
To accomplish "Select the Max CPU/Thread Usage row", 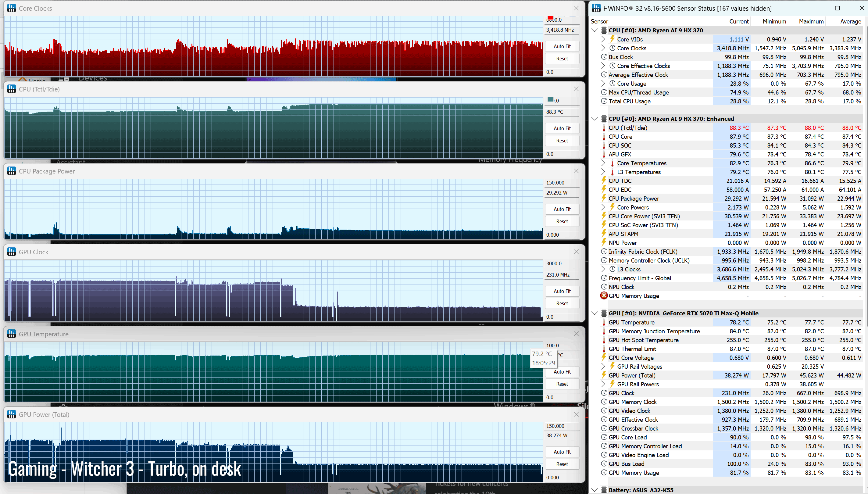I will coord(732,92).
